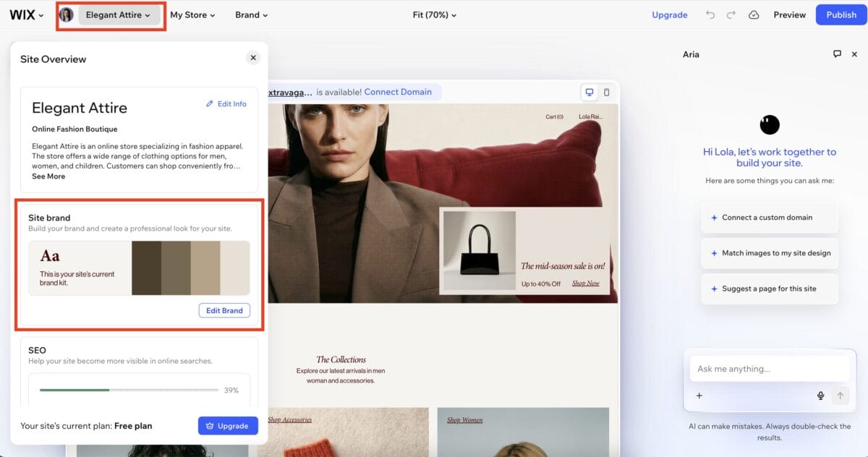
Task: Switch to mobile preview mode
Action: (608, 92)
